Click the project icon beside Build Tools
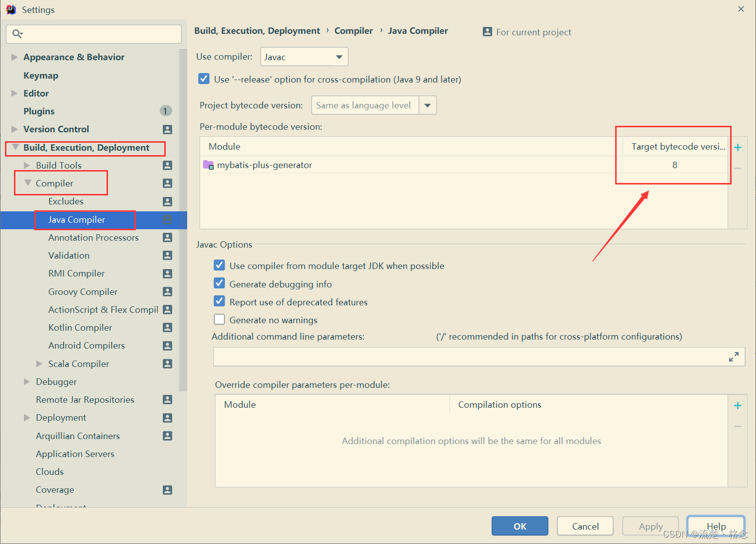 point(167,165)
